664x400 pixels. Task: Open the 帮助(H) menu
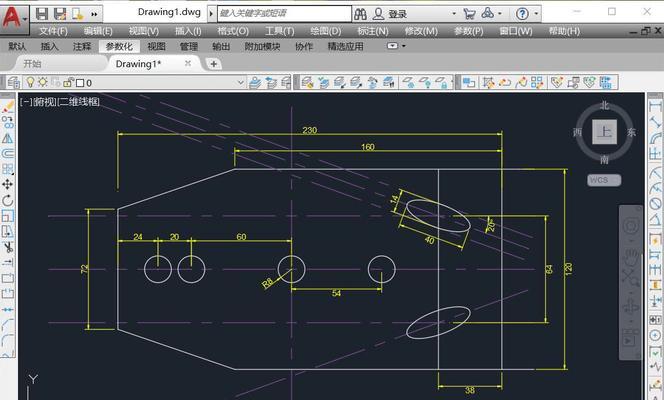pos(564,31)
